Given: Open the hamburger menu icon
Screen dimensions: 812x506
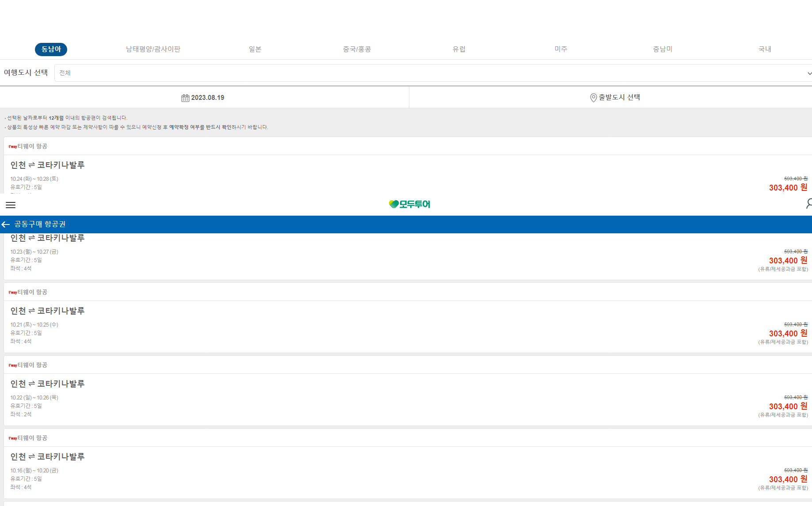Looking at the screenshot, I should point(11,205).
